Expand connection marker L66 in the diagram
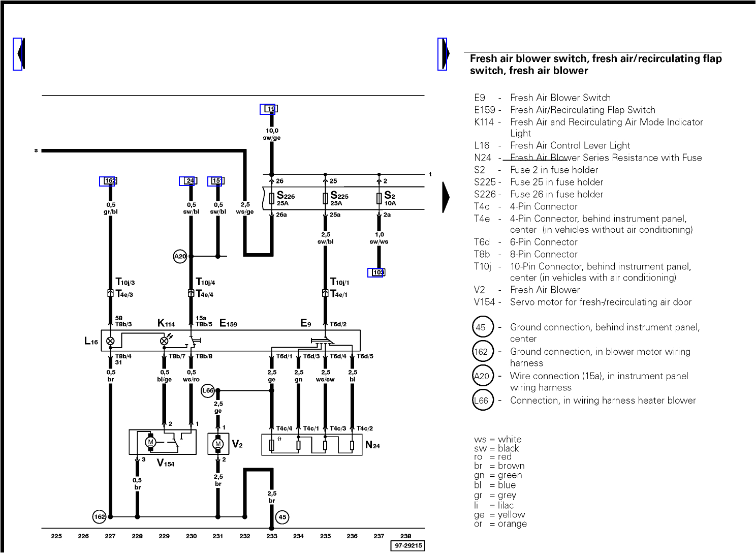The width and height of the screenshot is (756, 553). tap(208, 391)
